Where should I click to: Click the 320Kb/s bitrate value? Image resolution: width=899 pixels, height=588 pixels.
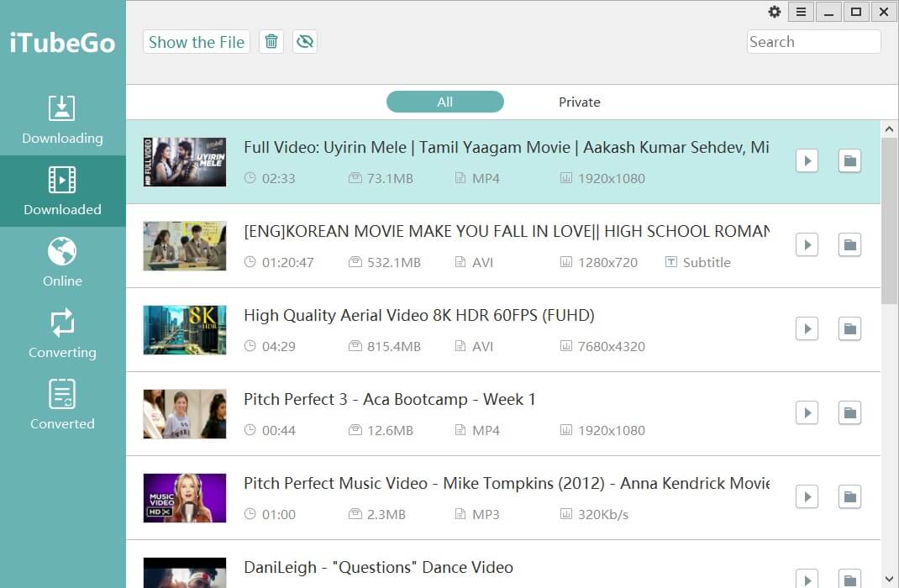click(x=603, y=515)
